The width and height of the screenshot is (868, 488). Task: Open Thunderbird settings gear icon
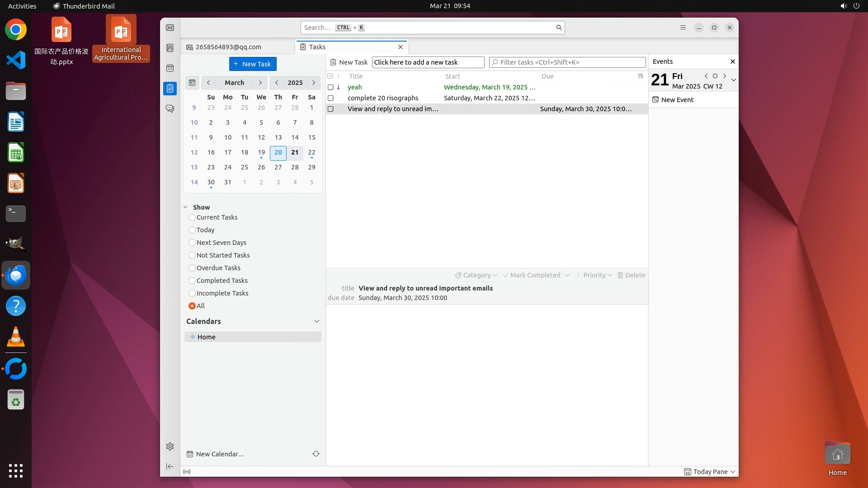click(170, 446)
